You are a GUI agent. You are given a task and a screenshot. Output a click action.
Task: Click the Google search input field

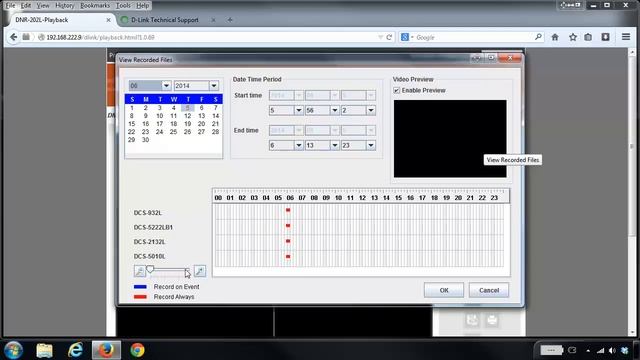coord(473,37)
